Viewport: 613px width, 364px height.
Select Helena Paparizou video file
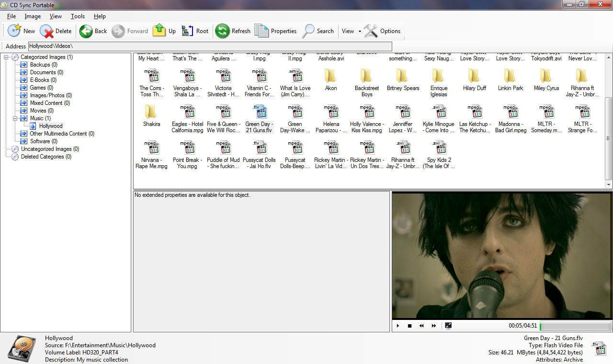tap(330, 118)
